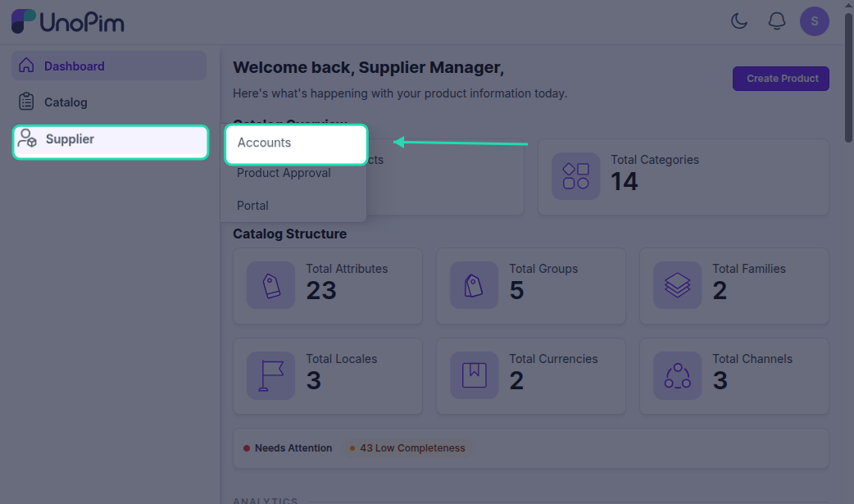Click the Create Product button
Viewport: 854px width, 504px height.
[780, 79]
